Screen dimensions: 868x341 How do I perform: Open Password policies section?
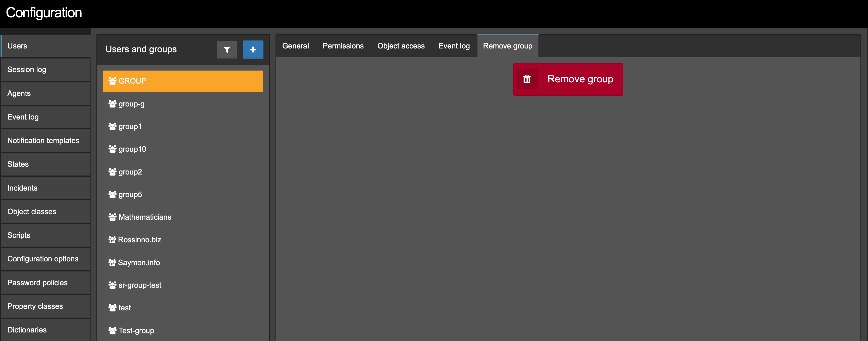[x=46, y=283]
